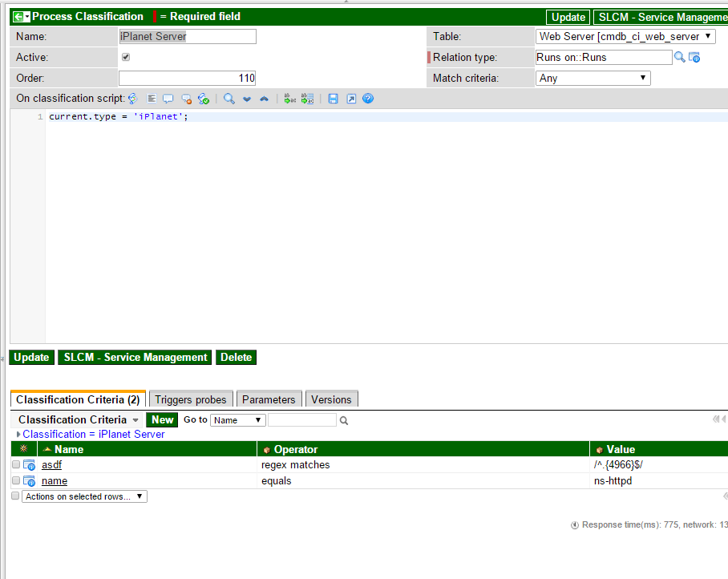Click the 'regex matches' operator cell
The height and width of the screenshot is (579, 728).
tap(295, 465)
